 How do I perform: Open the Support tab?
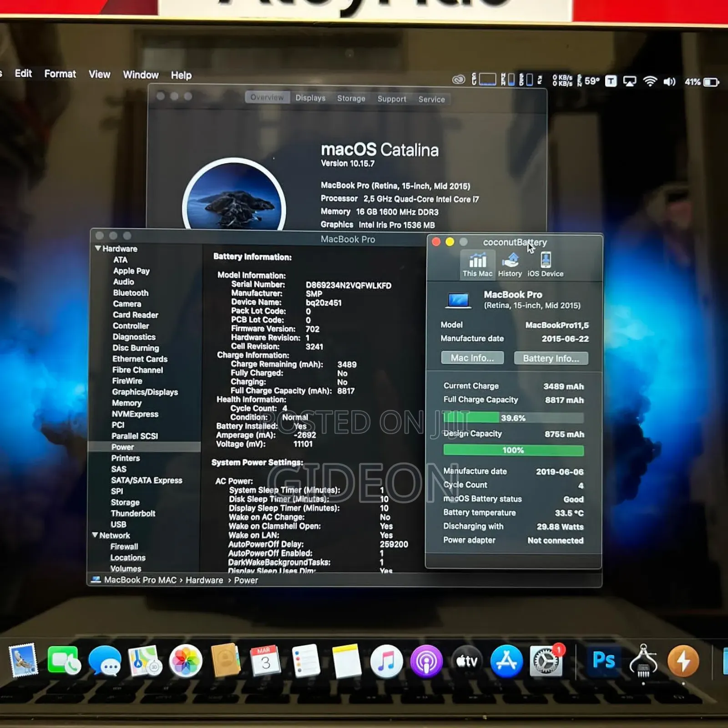pos(392,99)
